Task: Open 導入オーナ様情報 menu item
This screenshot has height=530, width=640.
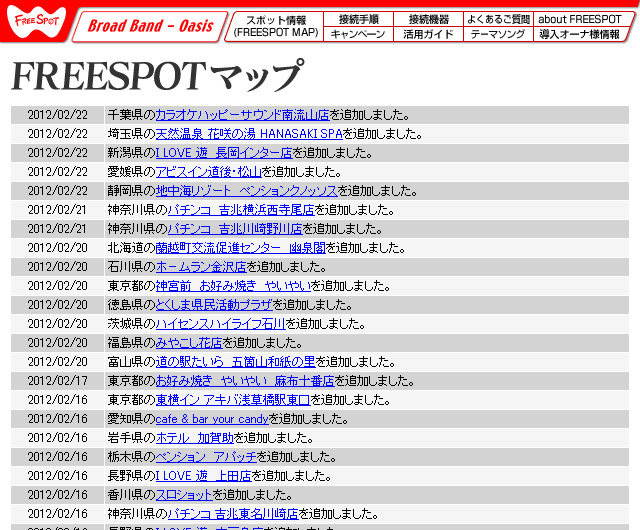Action: point(580,34)
